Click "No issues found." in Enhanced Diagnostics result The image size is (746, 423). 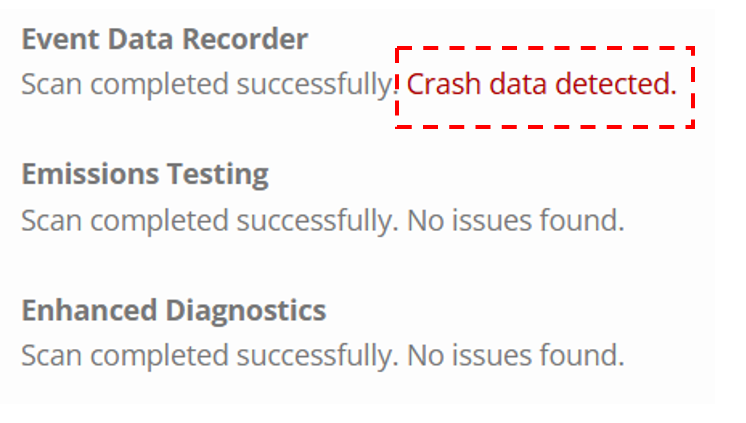point(516,355)
